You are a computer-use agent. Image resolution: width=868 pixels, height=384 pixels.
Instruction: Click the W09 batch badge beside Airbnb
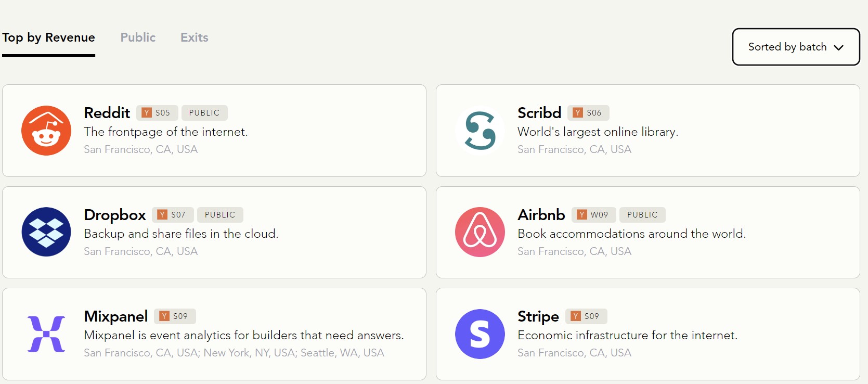click(594, 215)
